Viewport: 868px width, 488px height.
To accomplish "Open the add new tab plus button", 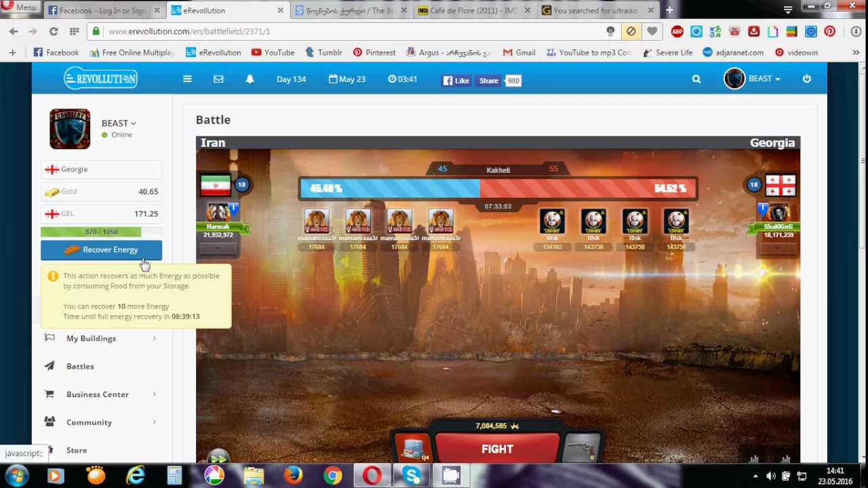I will (x=669, y=10).
